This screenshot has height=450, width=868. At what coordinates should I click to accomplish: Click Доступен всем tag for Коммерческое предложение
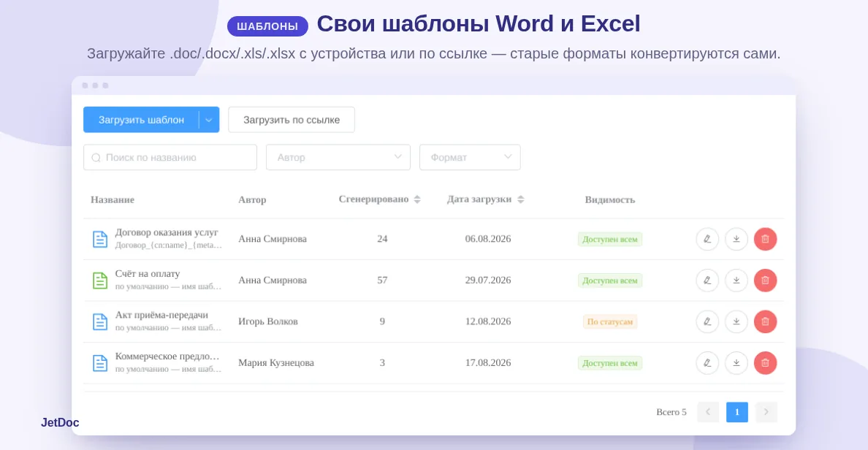pos(609,363)
